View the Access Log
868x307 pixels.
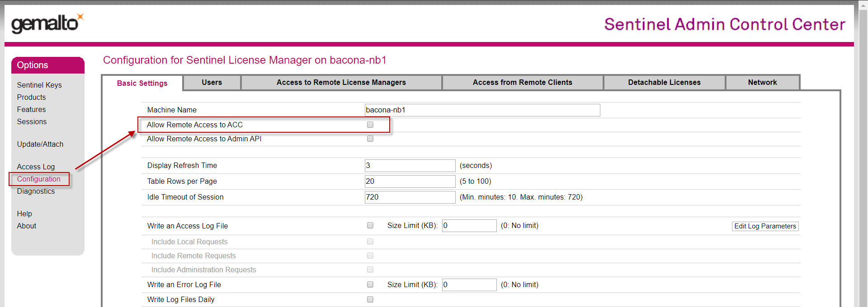36,167
